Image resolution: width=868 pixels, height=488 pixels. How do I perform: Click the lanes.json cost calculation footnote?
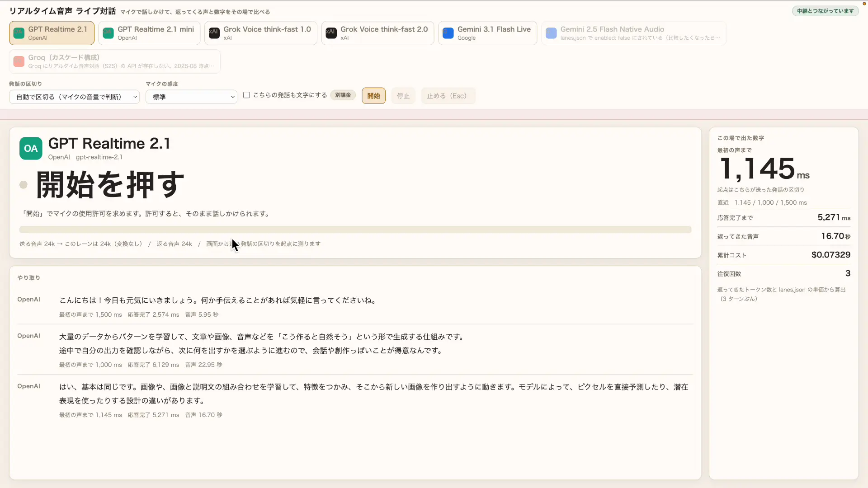click(x=781, y=294)
